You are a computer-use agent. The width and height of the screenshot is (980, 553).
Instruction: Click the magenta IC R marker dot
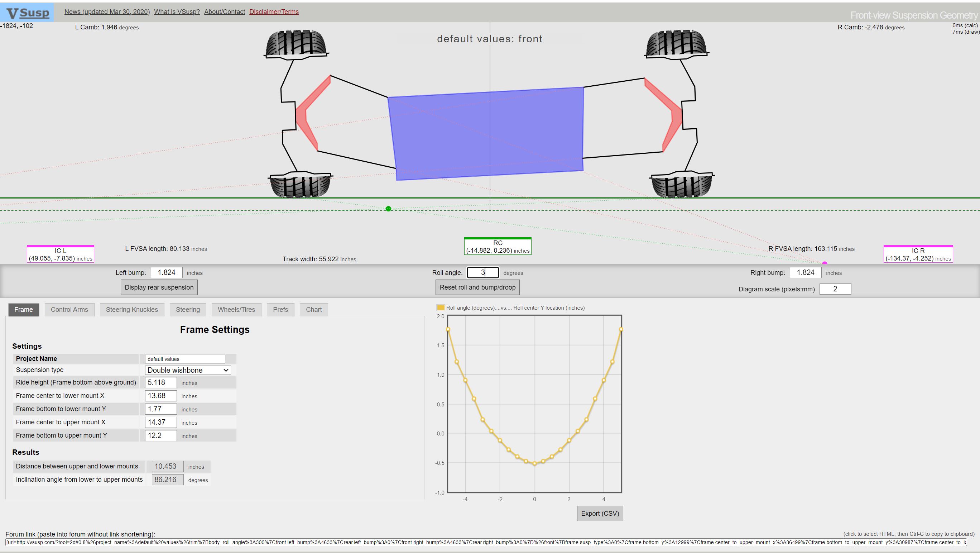(825, 263)
